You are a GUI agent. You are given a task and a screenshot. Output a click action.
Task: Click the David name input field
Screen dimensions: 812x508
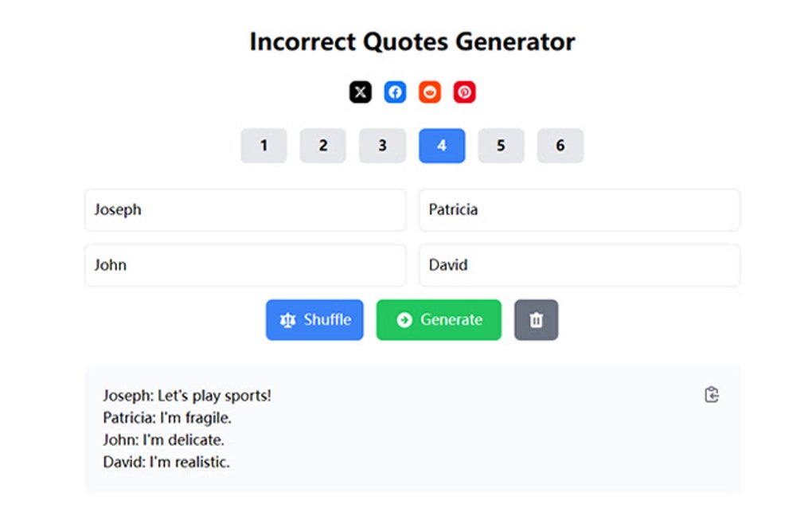coord(579,265)
